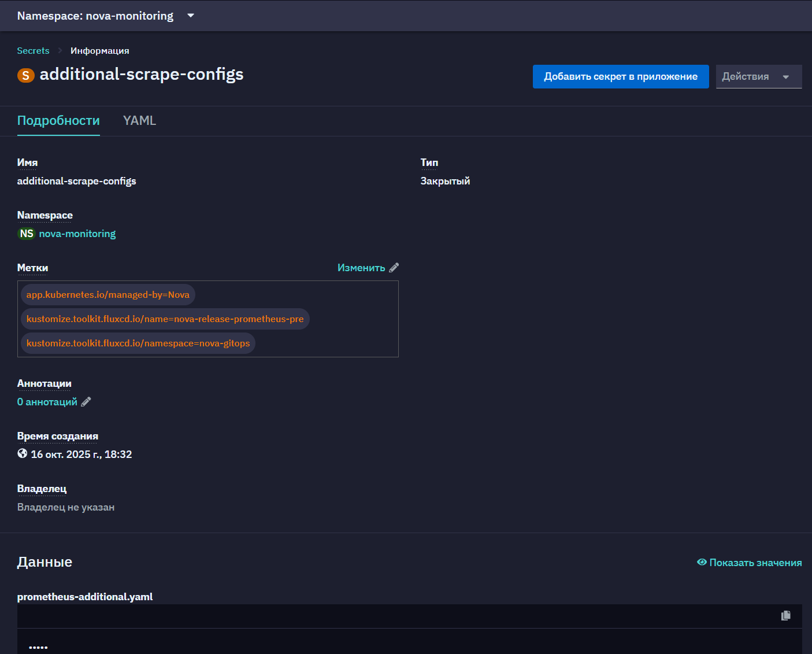Click the orange S secret icon
Screen dimensions: 812x654
pyautogui.click(x=26, y=75)
